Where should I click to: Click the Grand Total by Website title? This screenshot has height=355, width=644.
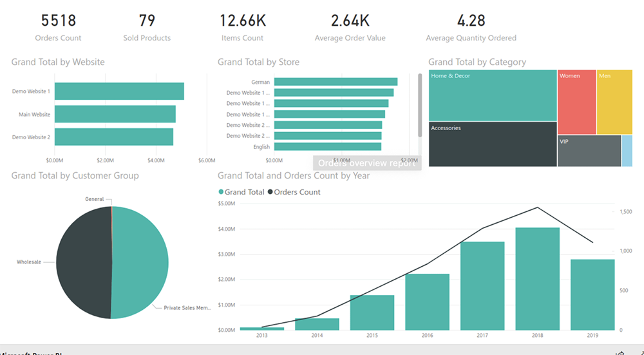[x=58, y=62]
